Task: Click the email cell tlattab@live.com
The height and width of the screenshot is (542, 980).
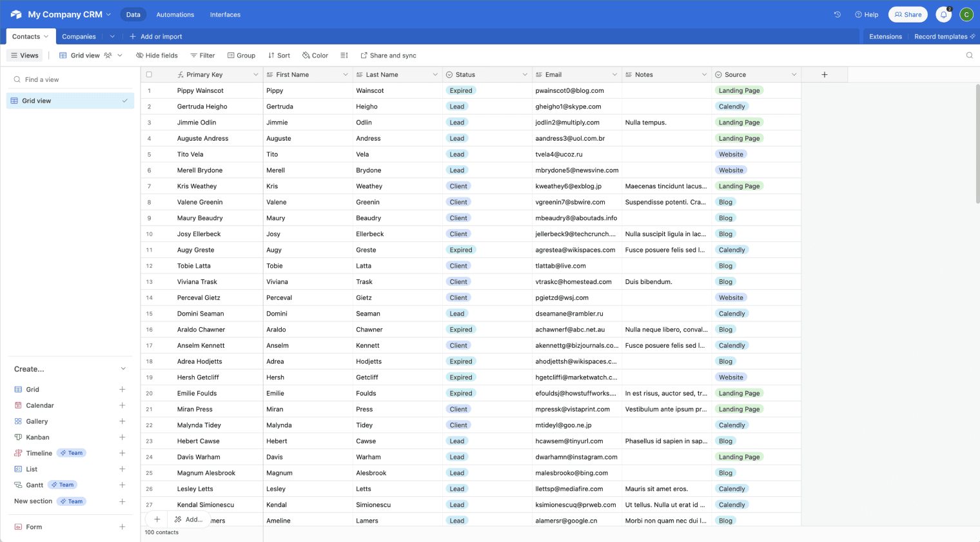Action: (577, 266)
